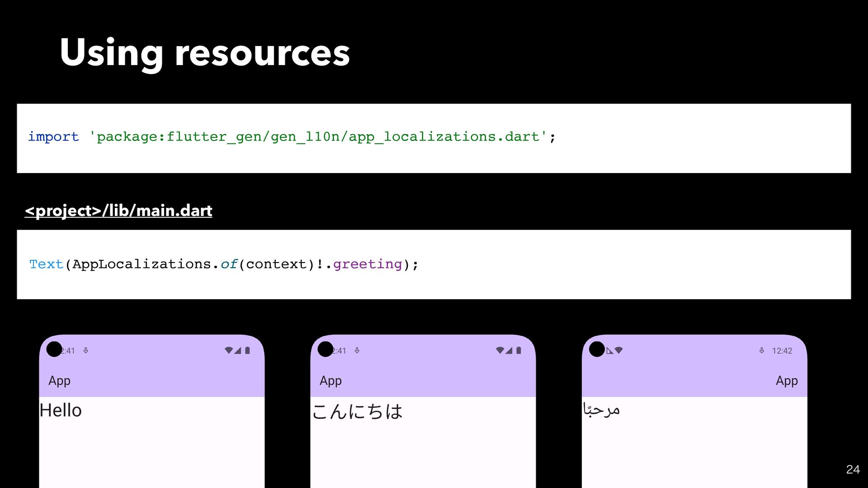Click the App title on the English phone
Screen dimensions: 868x488
(59, 380)
